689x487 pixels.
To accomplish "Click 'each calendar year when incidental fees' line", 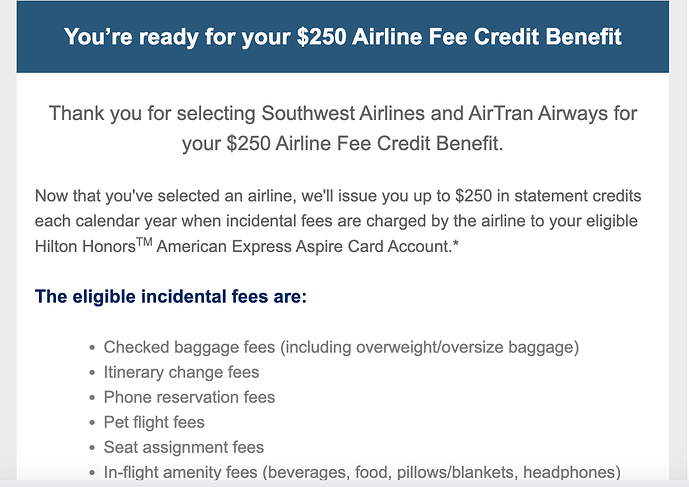I will [x=336, y=221].
